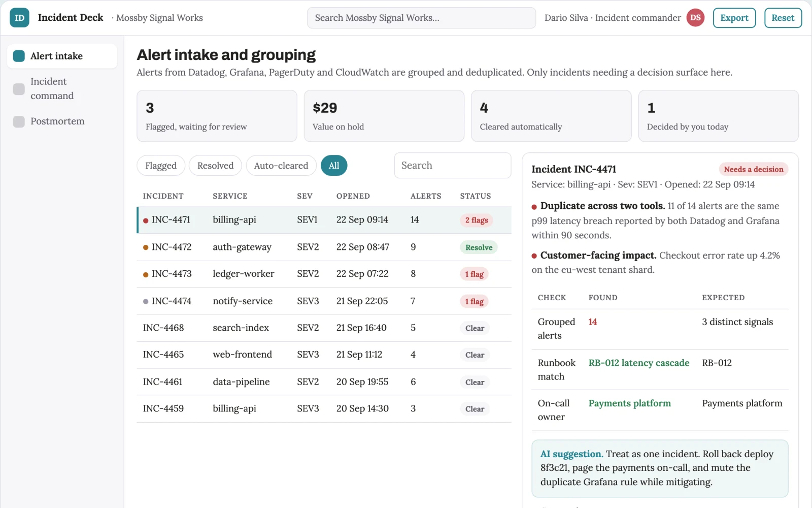Open the Postmortem section
The width and height of the screenshot is (812, 508).
click(x=62, y=121)
